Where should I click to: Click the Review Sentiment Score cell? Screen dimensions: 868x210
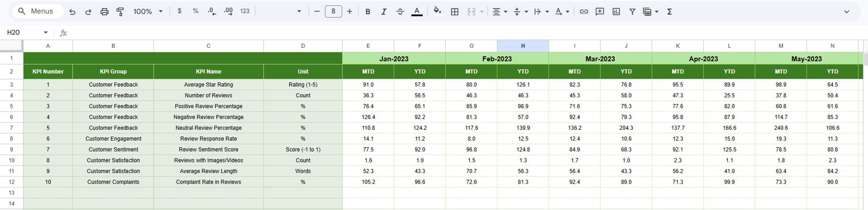pos(208,149)
